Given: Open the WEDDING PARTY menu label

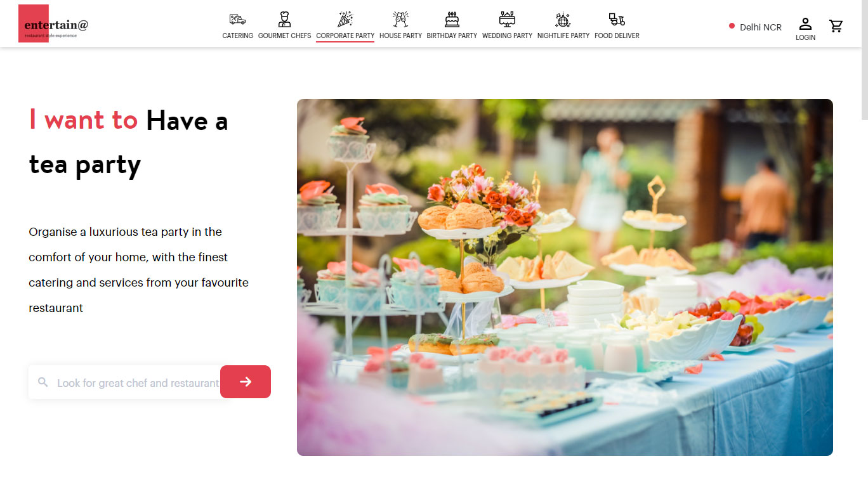Looking at the screenshot, I should [507, 36].
